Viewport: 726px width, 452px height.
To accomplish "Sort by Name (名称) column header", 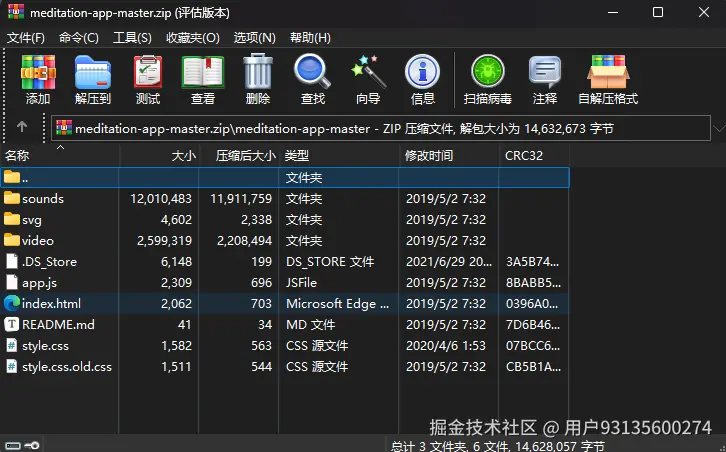I will (x=60, y=155).
